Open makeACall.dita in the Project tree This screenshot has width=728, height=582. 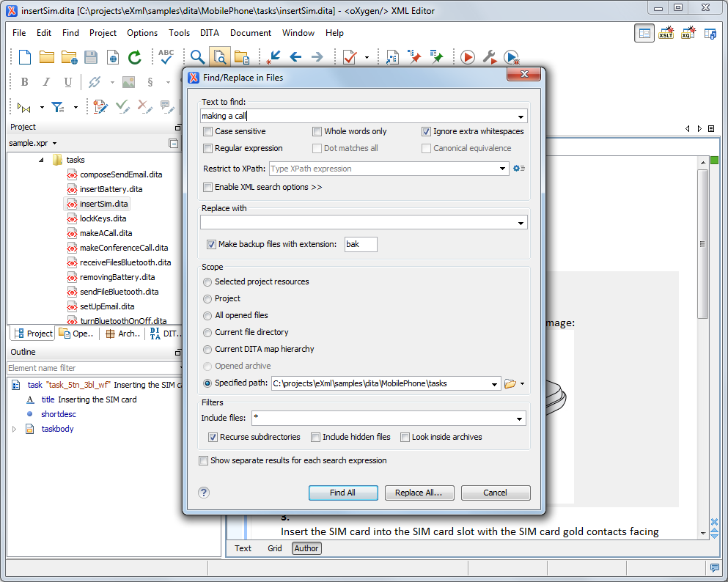106,233
